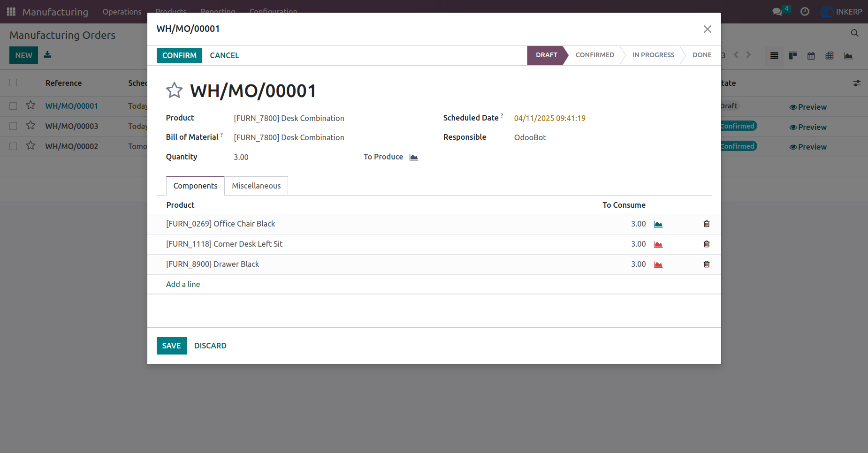This screenshot has width=868, height=453.
Task: Switch to list view icon
Action: [774, 56]
